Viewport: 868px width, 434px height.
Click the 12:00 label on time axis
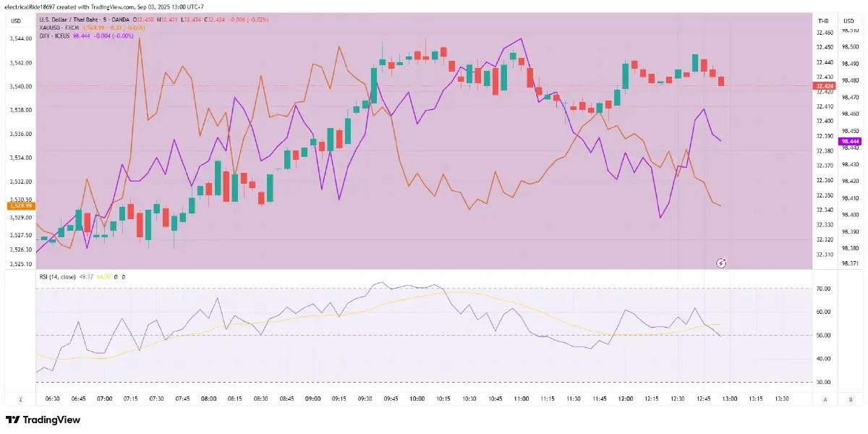626,399
